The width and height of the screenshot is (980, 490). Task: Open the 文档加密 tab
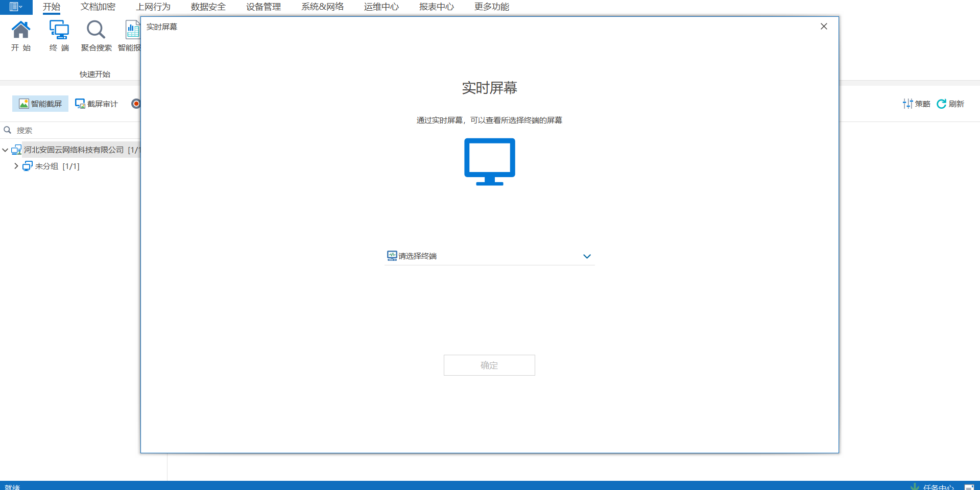[x=98, y=7]
